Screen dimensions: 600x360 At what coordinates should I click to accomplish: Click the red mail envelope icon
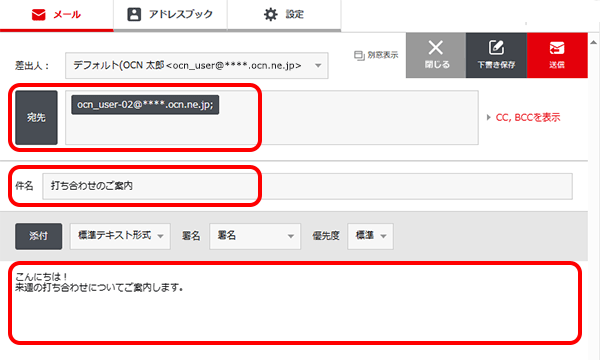click(38, 15)
